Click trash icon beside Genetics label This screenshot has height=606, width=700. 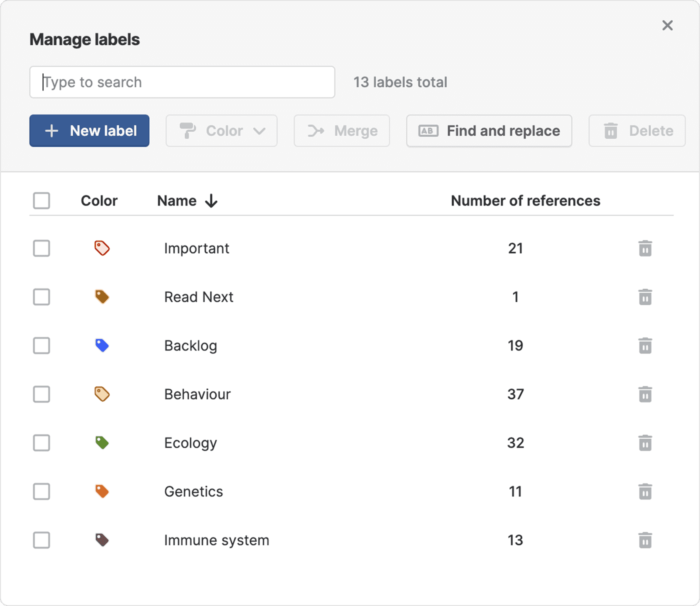coord(645,491)
